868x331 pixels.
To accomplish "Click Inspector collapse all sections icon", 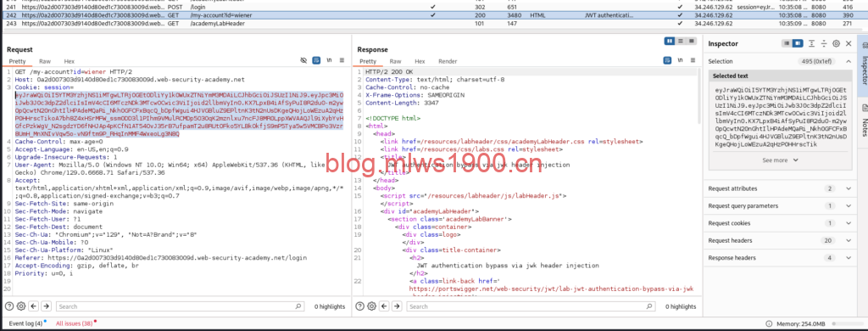I will pyautogui.click(x=824, y=44).
